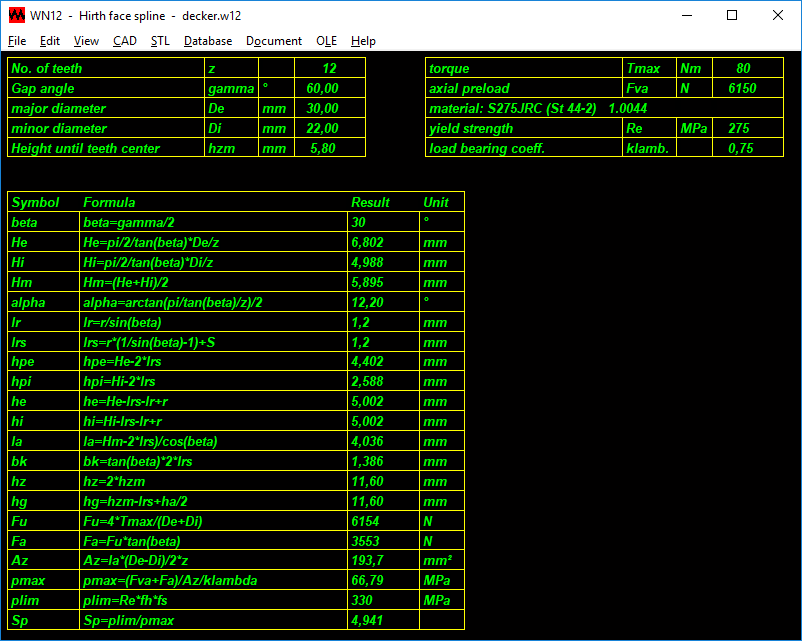Click the gap angle value 60,00
The image size is (802, 641).
(x=323, y=89)
